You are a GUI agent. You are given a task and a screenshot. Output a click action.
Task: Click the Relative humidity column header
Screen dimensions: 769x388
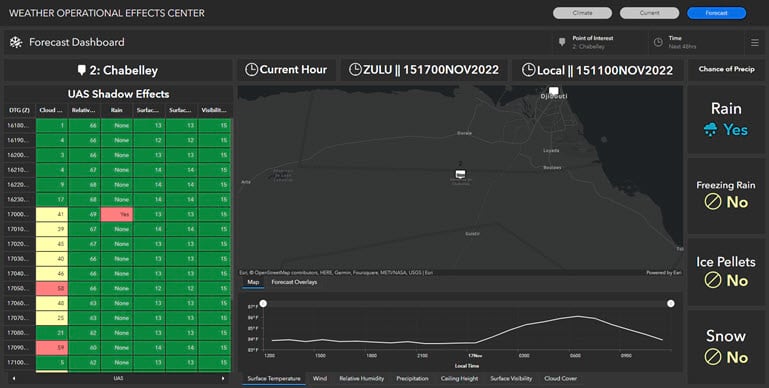pyautogui.click(x=84, y=110)
